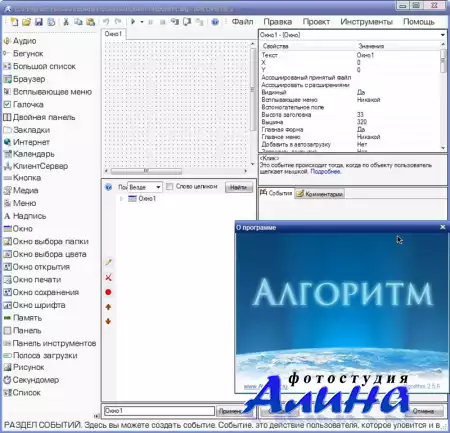
Task: Click the Окно1 name input field
Action: click(159, 411)
